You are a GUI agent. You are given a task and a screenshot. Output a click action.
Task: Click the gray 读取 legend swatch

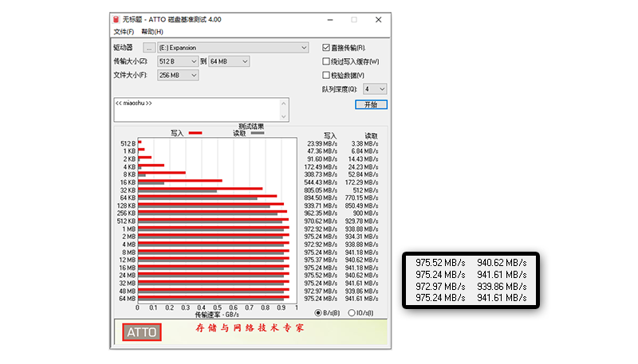click(x=258, y=133)
